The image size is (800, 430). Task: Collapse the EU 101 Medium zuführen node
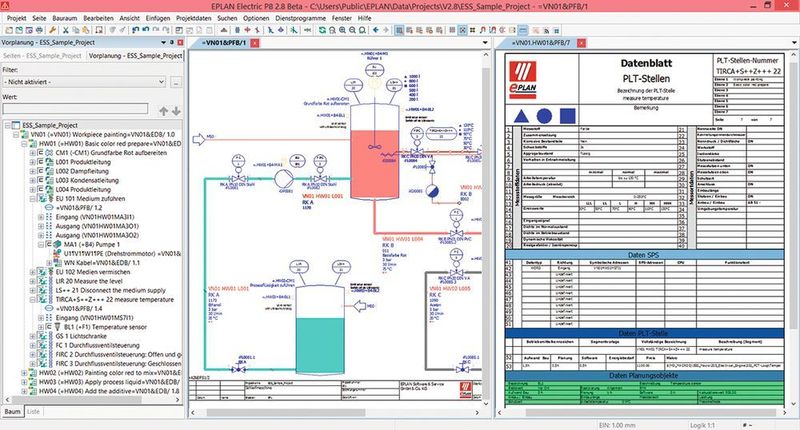point(33,199)
